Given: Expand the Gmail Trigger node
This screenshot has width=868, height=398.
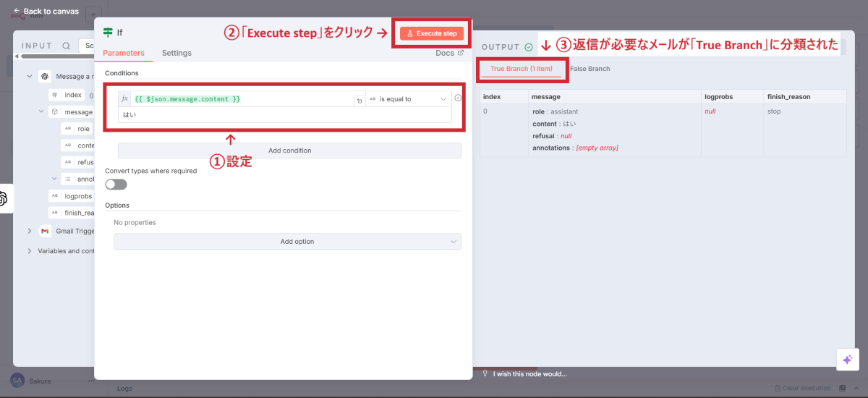Looking at the screenshot, I should (30, 231).
